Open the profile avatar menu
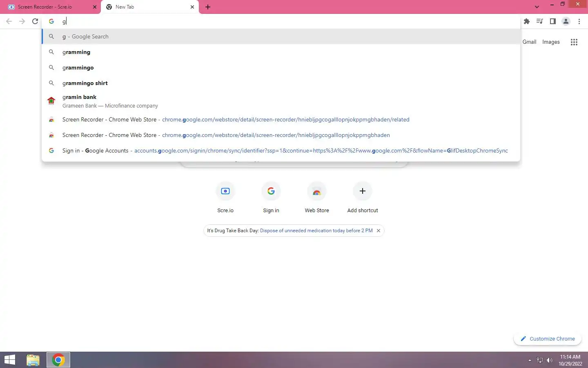The height and width of the screenshot is (368, 588). 566,21
